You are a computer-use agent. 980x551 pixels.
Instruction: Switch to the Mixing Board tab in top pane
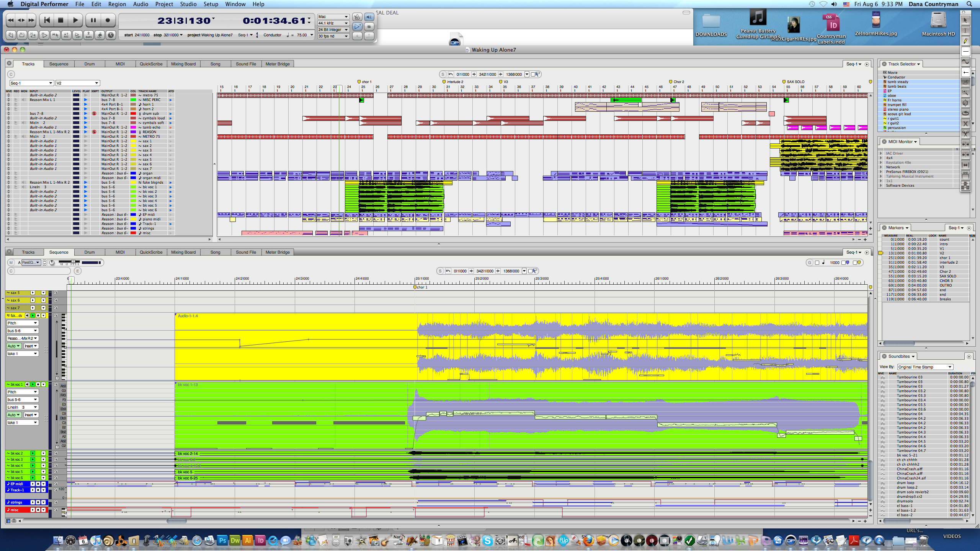[183, 64]
